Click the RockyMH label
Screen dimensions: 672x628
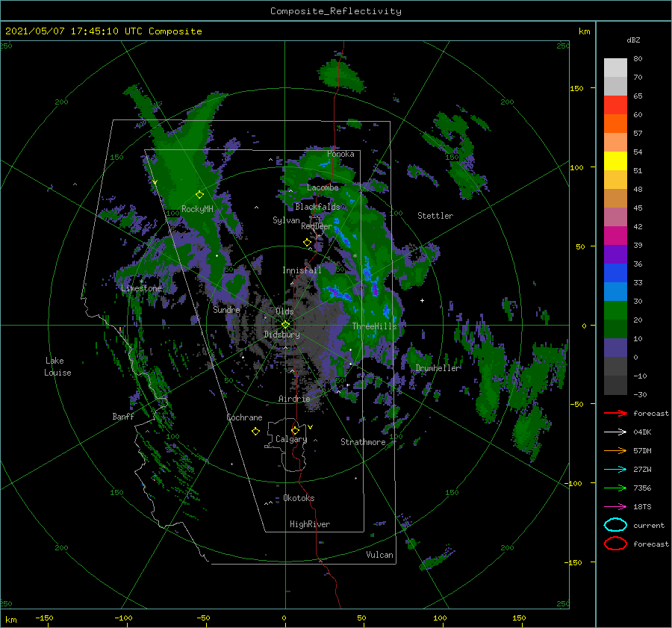click(197, 209)
